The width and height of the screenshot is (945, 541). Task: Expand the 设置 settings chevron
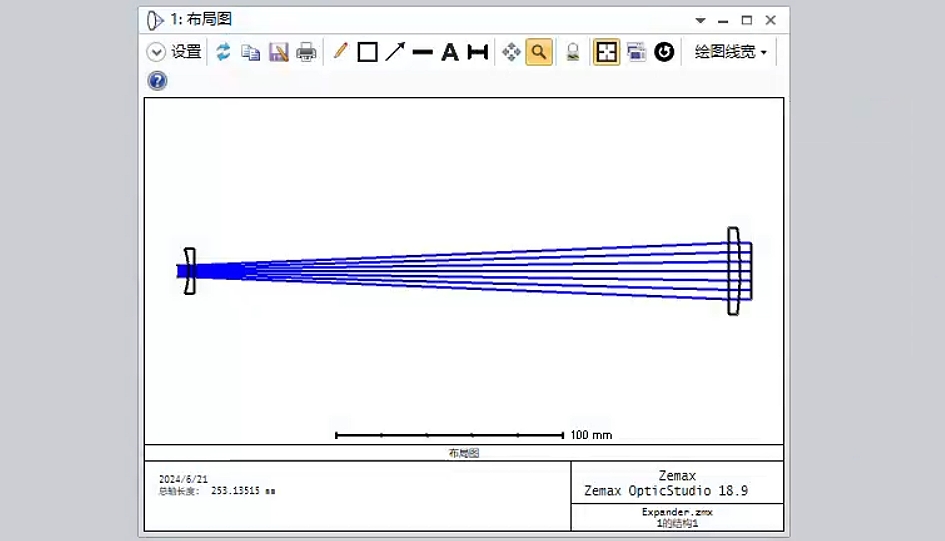click(x=156, y=52)
